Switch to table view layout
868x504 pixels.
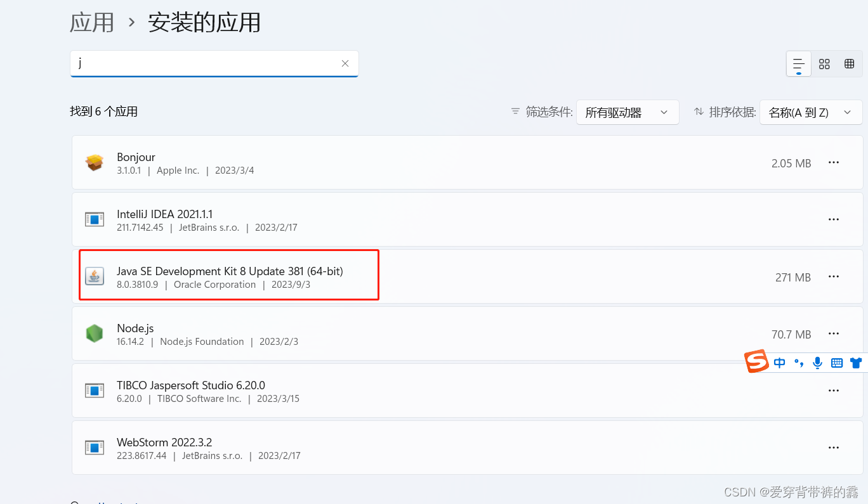850,64
